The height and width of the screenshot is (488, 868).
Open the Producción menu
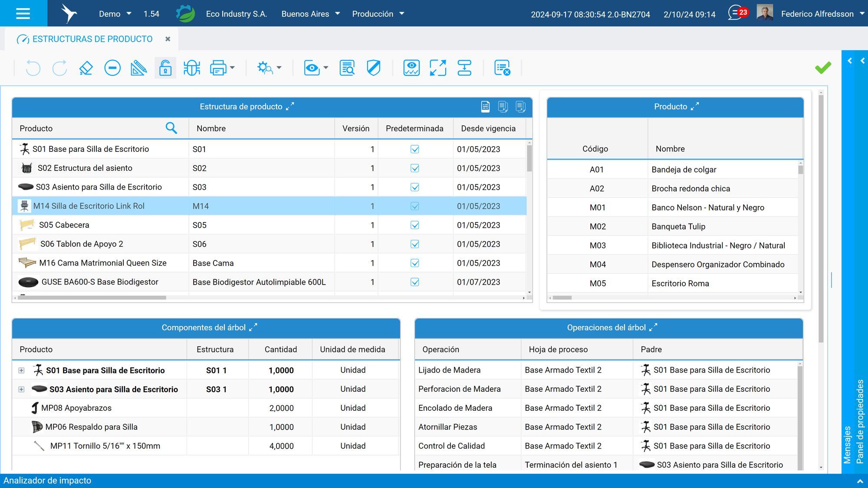378,14
